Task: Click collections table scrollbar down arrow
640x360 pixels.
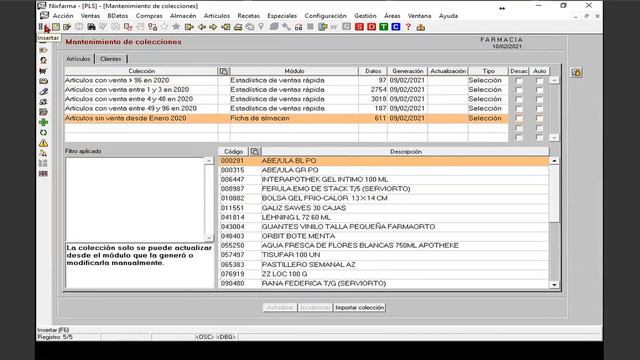Action: pyautogui.click(x=554, y=138)
